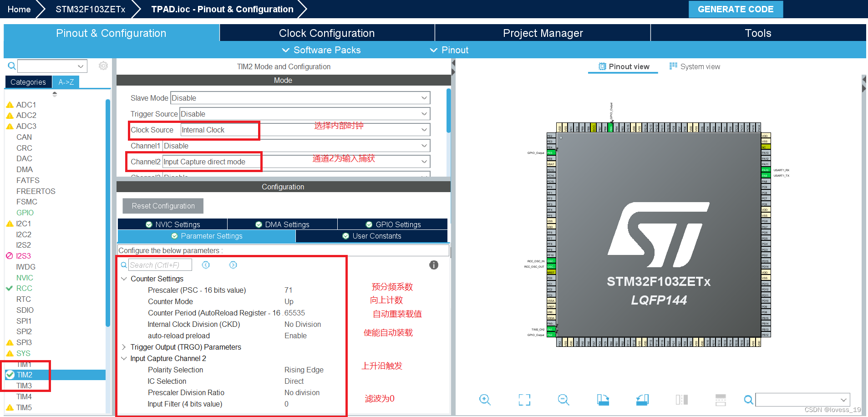868x417 pixels.
Task: Select the FREERTOS middleware item
Action: coord(36,191)
